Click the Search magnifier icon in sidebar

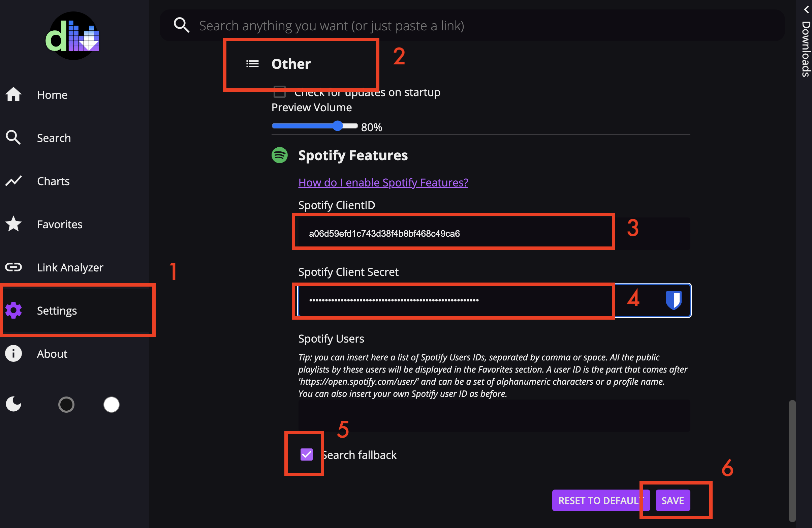pyautogui.click(x=13, y=138)
